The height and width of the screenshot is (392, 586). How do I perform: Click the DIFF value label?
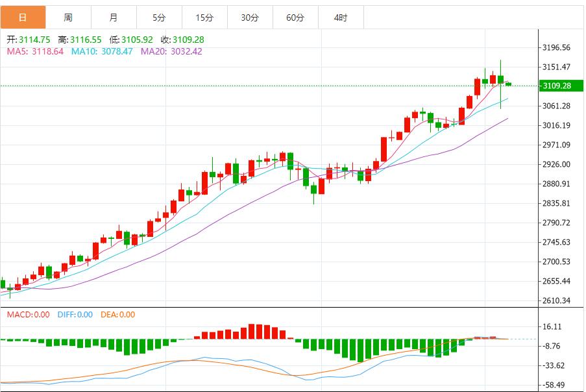pyautogui.click(x=75, y=315)
